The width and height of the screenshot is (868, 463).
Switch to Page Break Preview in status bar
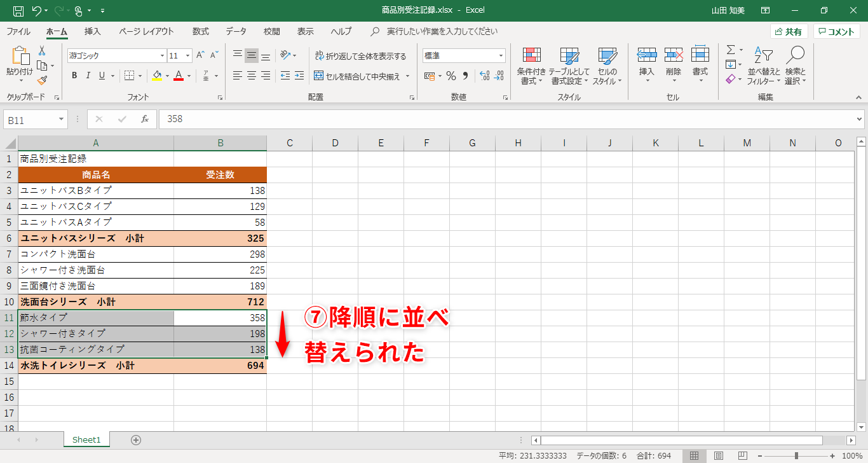(742, 455)
